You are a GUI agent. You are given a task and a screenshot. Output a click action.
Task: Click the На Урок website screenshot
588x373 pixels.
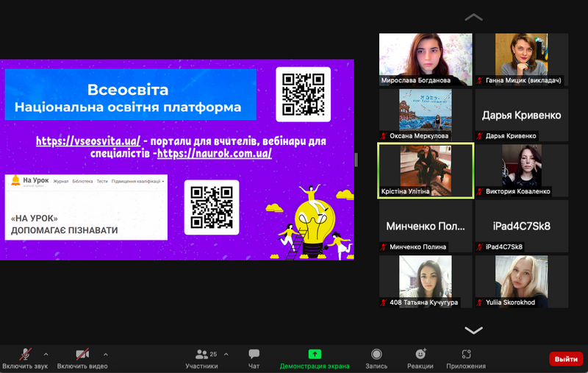(x=86, y=207)
